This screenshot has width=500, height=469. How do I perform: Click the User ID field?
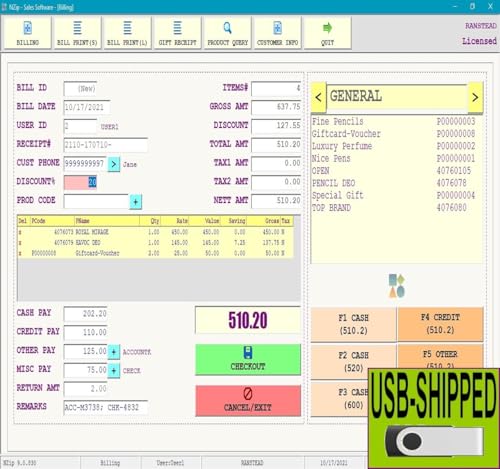[x=80, y=126]
